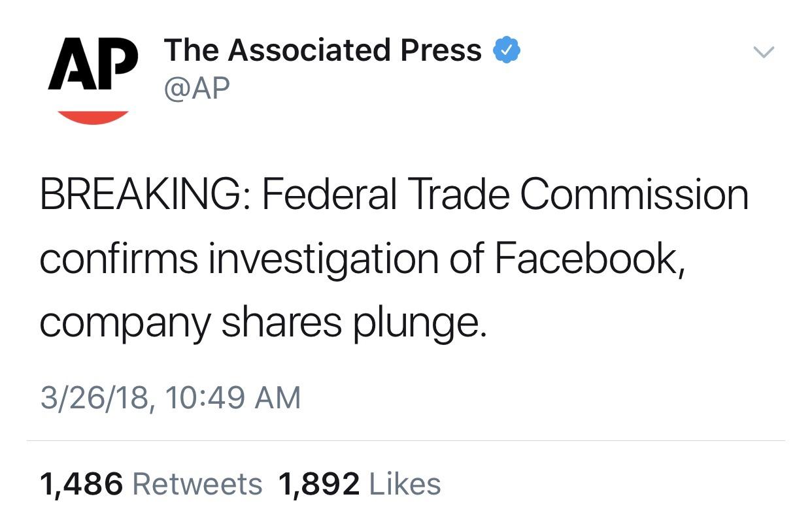Click the word confirms in tweet
Viewport: 812px width, 522px height.
(119, 259)
